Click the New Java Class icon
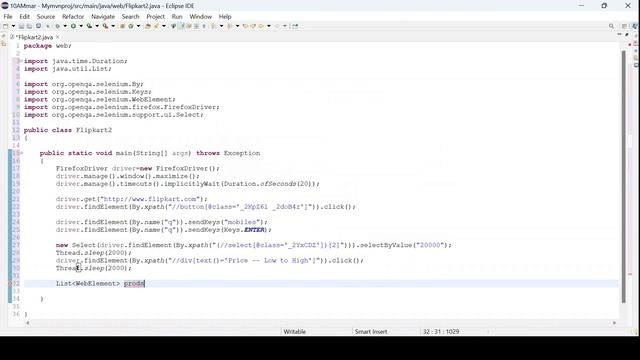 pyautogui.click(x=131, y=26)
